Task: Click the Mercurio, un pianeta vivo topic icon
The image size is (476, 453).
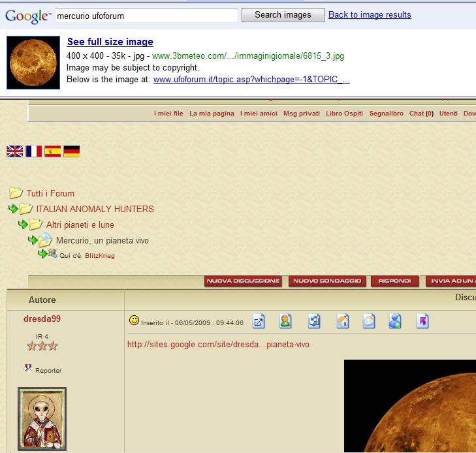Action: [x=46, y=240]
